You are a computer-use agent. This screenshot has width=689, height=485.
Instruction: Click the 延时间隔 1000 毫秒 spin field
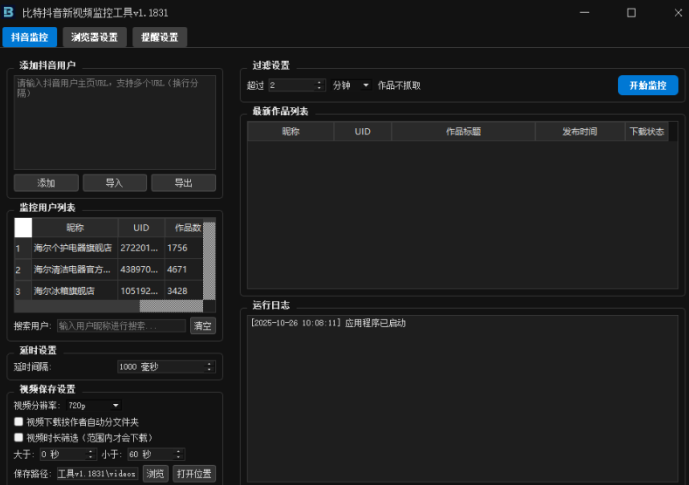pyautogui.click(x=166, y=367)
